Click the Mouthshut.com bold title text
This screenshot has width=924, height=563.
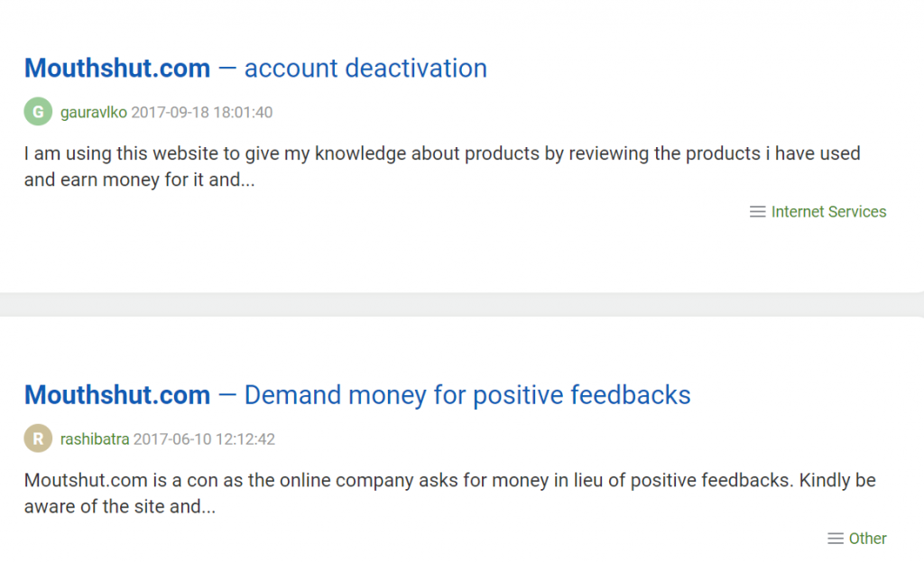coord(116,68)
